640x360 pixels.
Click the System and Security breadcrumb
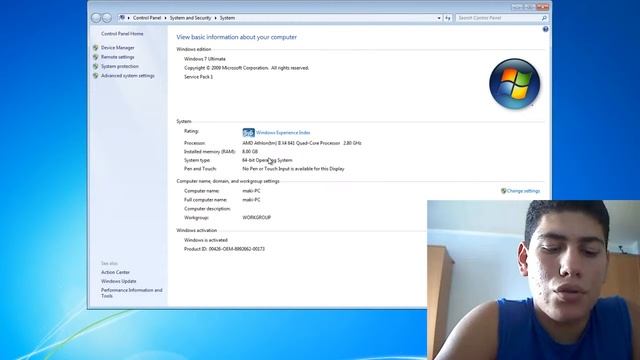(190, 18)
